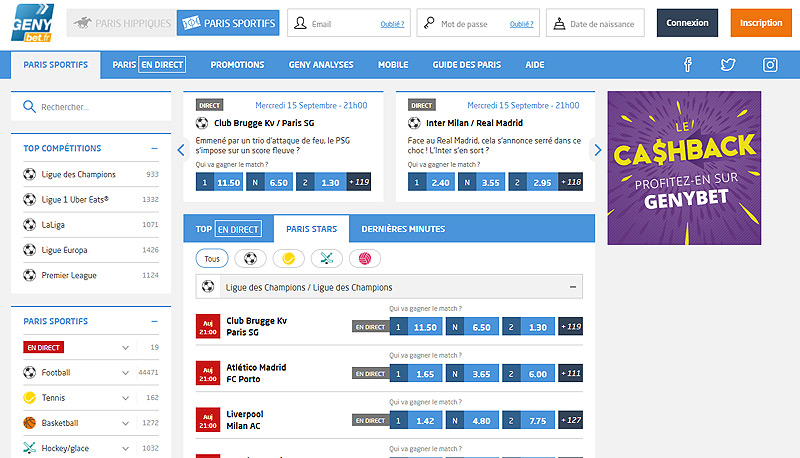Open the Aide menu item
Image resolution: width=800 pixels, height=458 pixels.
(x=535, y=65)
